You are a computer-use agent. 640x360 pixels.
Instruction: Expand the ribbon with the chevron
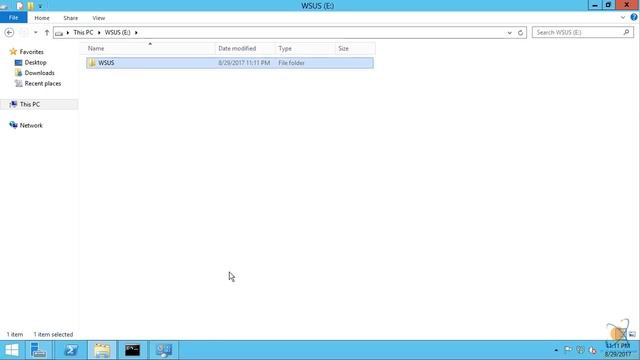(x=623, y=18)
